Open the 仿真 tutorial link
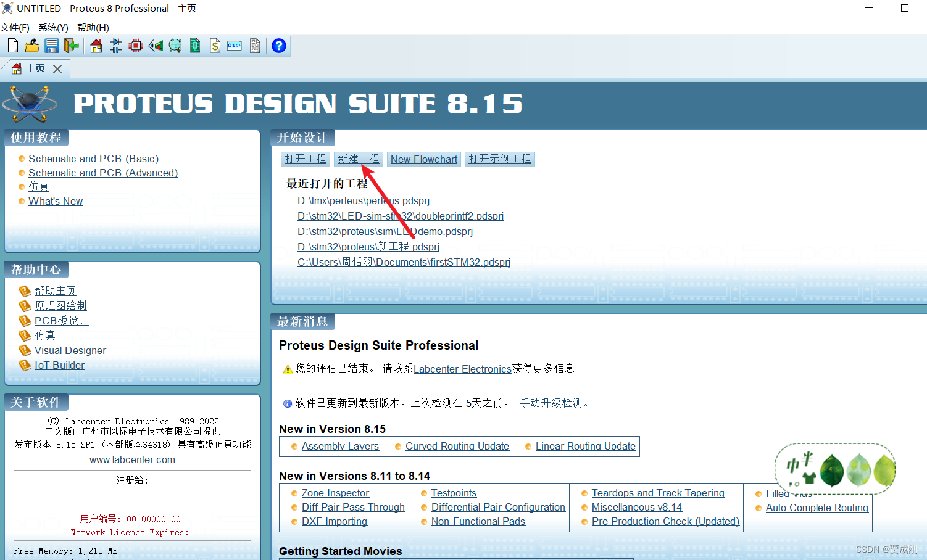This screenshot has width=927, height=560. tap(39, 186)
